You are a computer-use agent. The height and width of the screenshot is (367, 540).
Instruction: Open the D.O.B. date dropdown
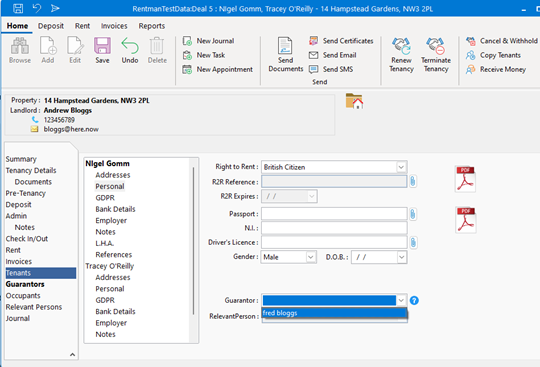[402, 257]
